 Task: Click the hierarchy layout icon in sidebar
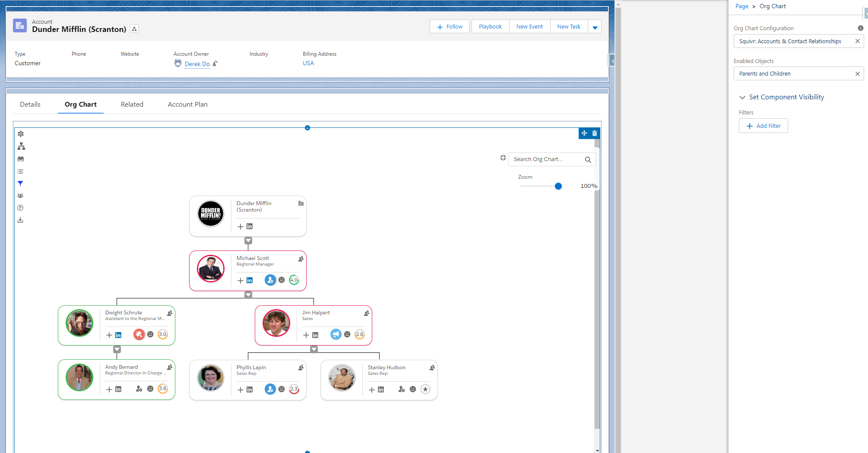coord(21,146)
